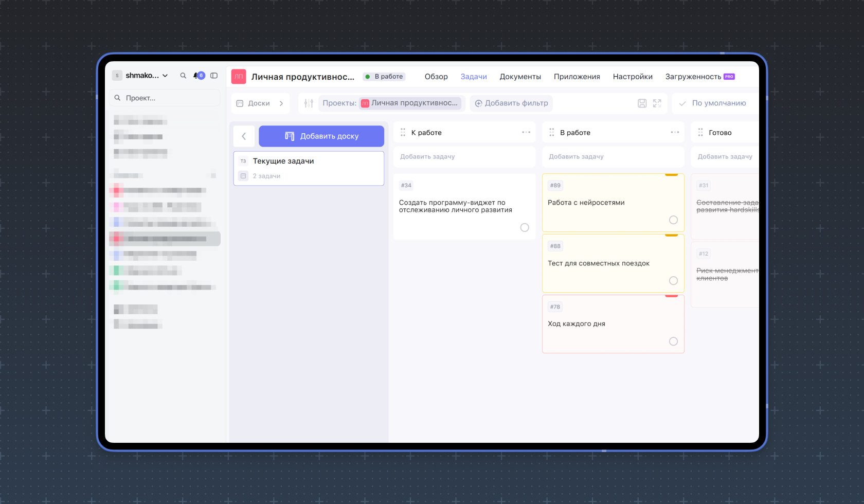Viewport: 864px width, 504px height.
Task: Click the search magnifier icon in sidebar header
Action: [x=183, y=76]
